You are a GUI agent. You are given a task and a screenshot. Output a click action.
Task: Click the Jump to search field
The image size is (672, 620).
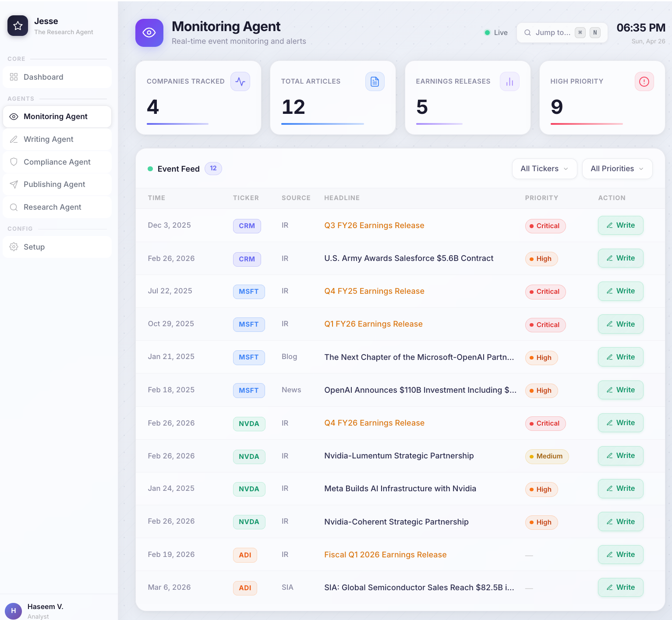coord(553,32)
